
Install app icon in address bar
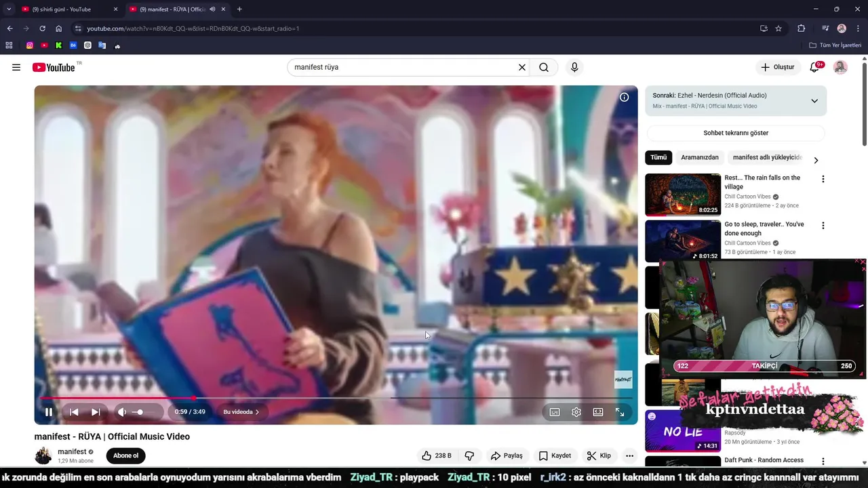(764, 28)
